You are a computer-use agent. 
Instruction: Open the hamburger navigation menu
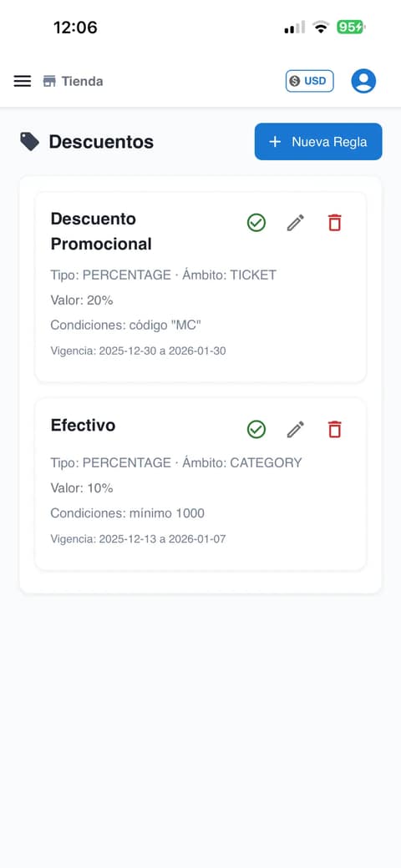click(x=23, y=82)
